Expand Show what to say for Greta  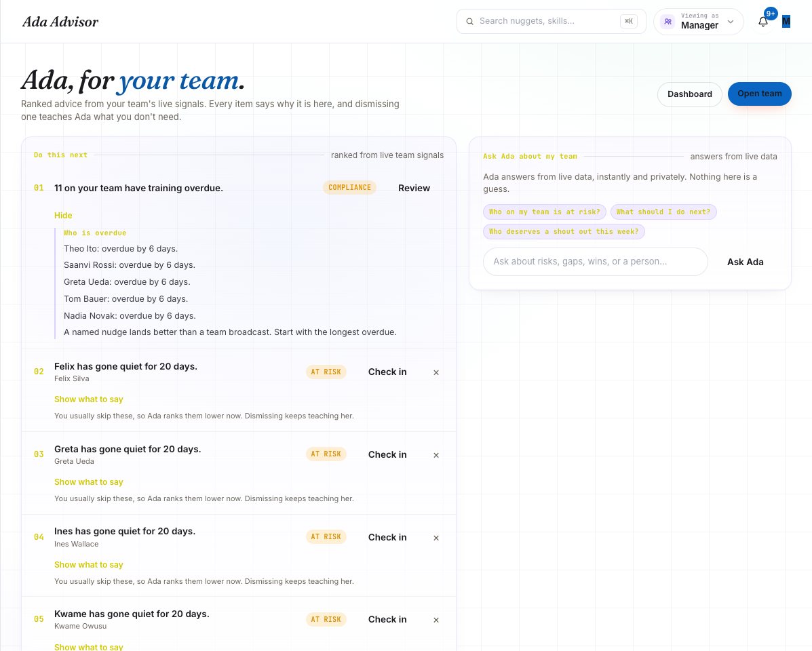coord(89,482)
